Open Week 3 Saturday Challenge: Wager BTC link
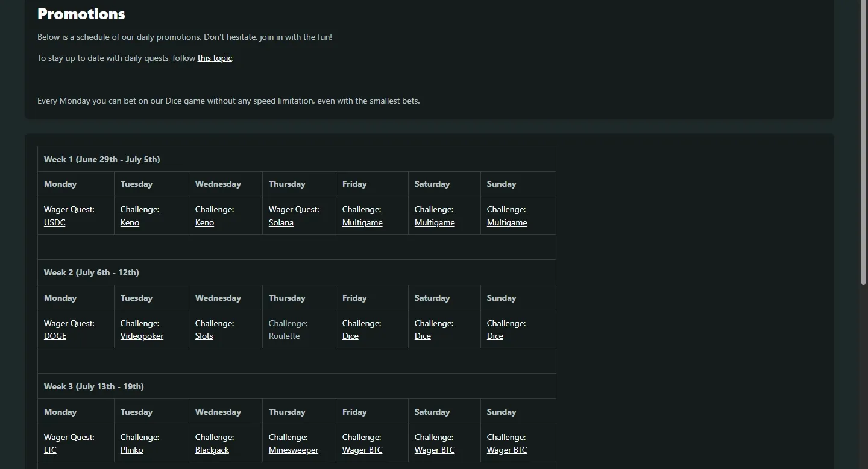This screenshot has height=469, width=868. pos(435,444)
